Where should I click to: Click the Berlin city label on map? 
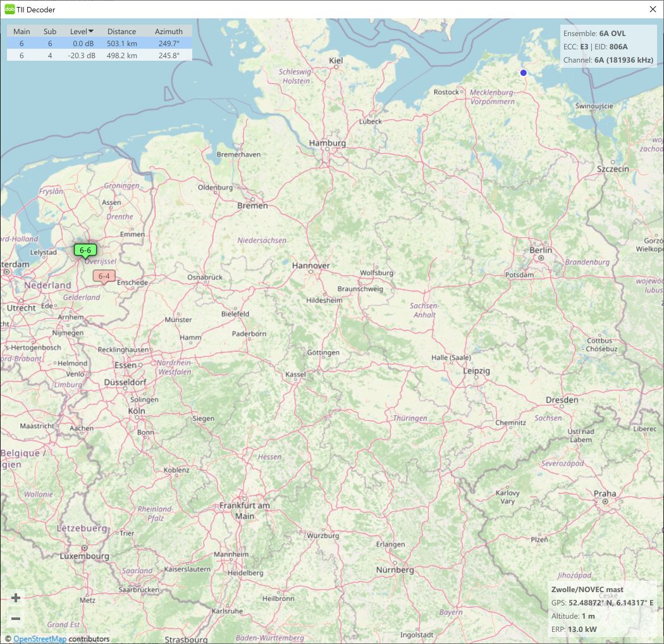click(541, 251)
